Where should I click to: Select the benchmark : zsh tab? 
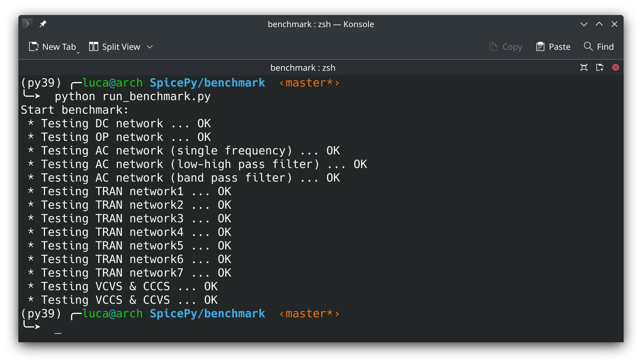303,68
